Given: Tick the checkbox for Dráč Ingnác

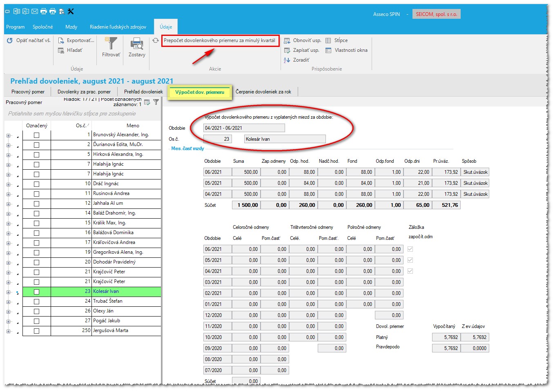Looking at the screenshot, I should (37, 184).
